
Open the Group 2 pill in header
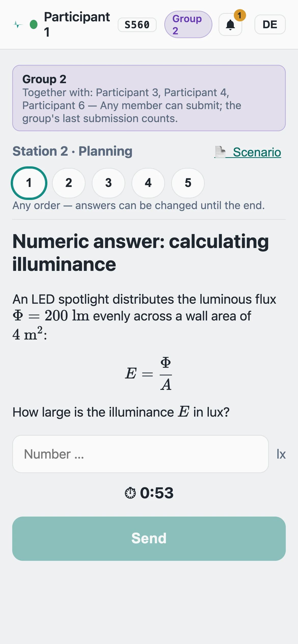188,24
